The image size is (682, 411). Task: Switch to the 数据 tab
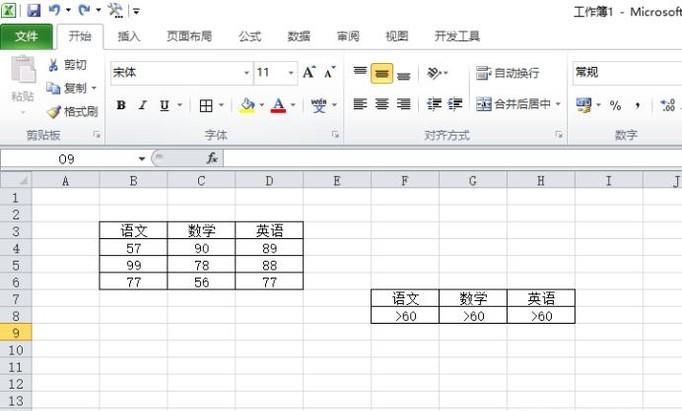(299, 37)
